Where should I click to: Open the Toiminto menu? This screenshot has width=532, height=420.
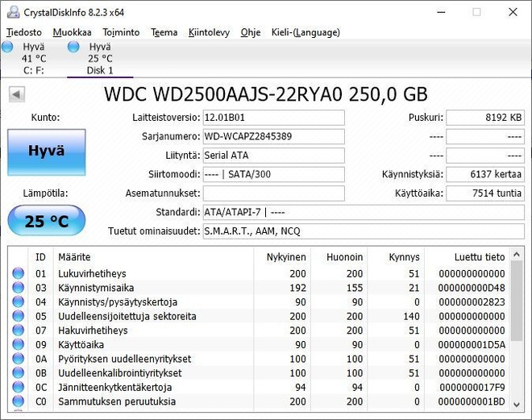pos(121,32)
